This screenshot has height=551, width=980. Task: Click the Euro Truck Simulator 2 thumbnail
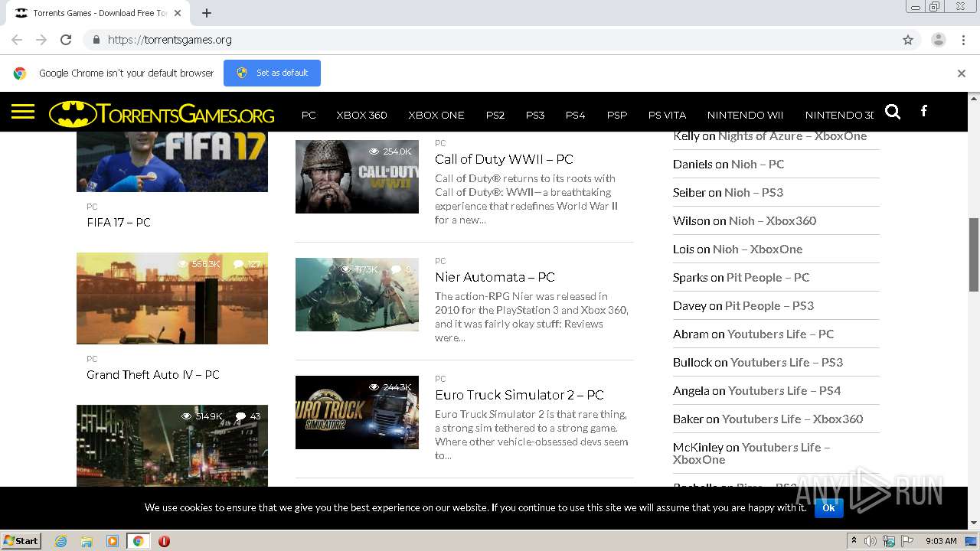[x=357, y=412]
